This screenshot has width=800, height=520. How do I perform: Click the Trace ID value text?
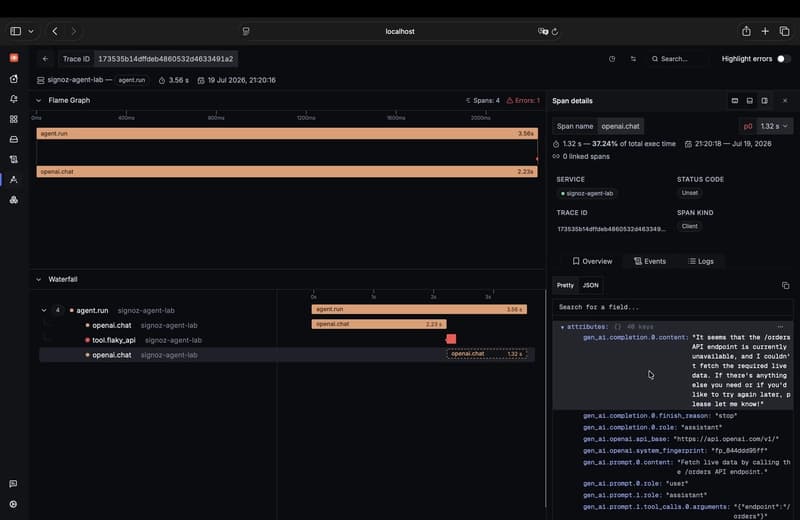(x=166, y=59)
